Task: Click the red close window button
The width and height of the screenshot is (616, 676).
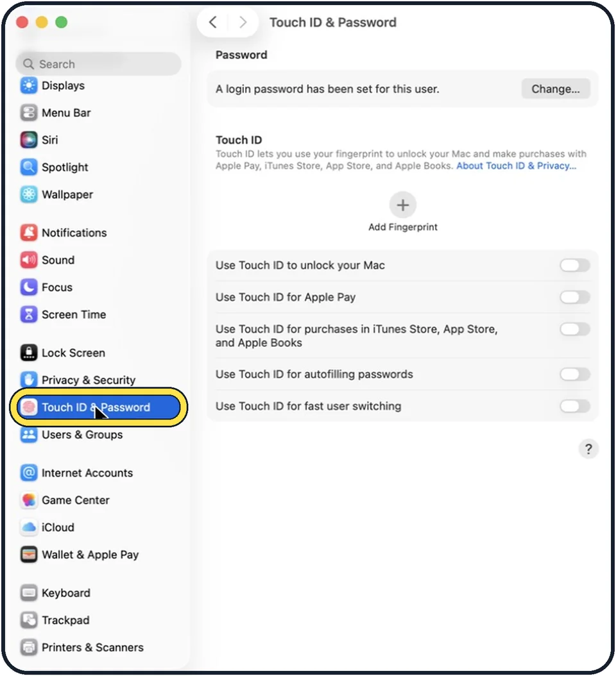Action: pyautogui.click(x=22, y=22)
